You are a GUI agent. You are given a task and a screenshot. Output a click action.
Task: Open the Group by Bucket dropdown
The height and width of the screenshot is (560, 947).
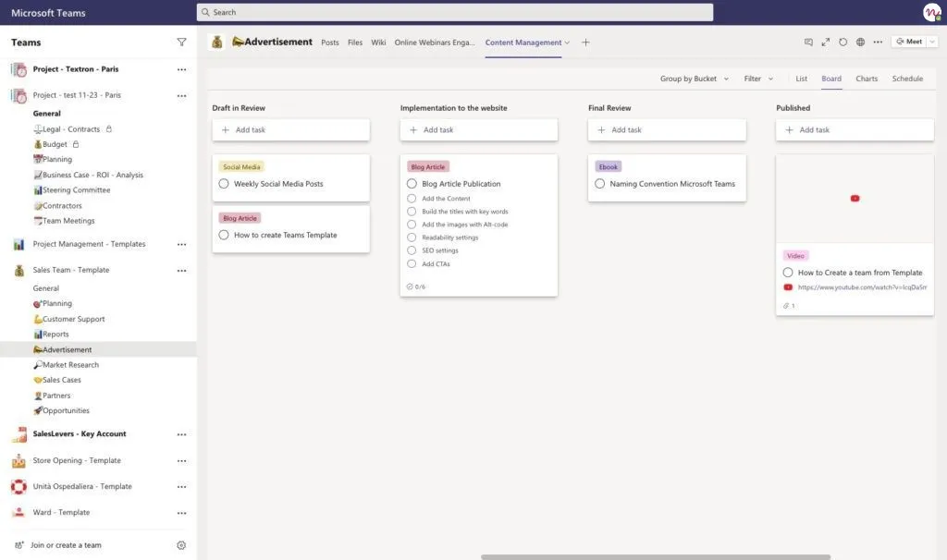click(x=694, y=79)
